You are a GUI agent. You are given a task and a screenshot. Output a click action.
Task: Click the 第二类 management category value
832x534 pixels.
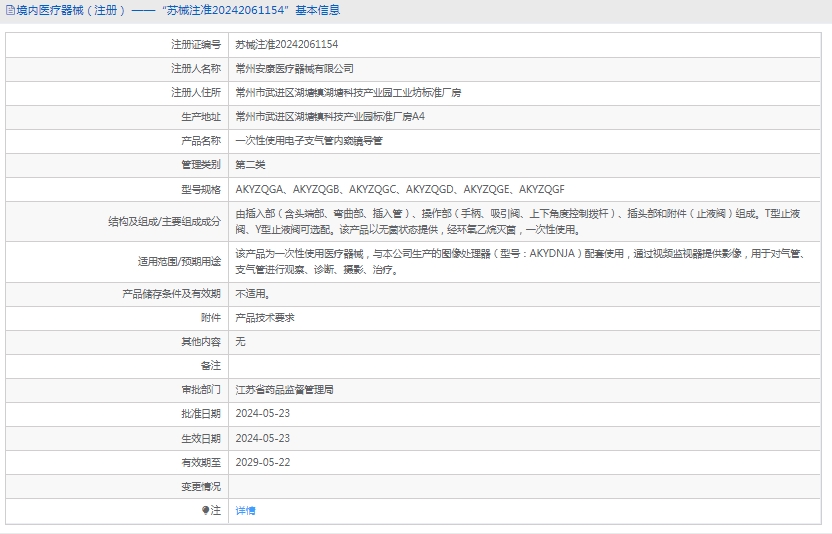click(250, 165)
